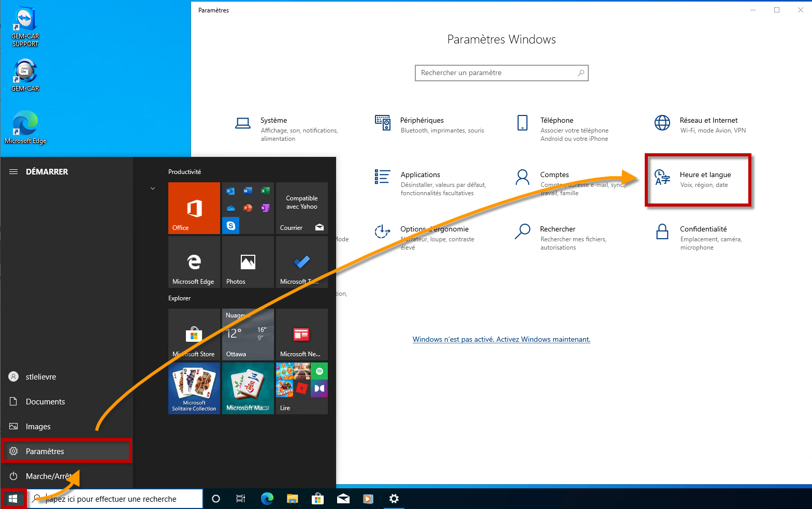Click the Rechercher un paramètre field
The height and width of the screenshot is (509, 812).
[501, 73]
